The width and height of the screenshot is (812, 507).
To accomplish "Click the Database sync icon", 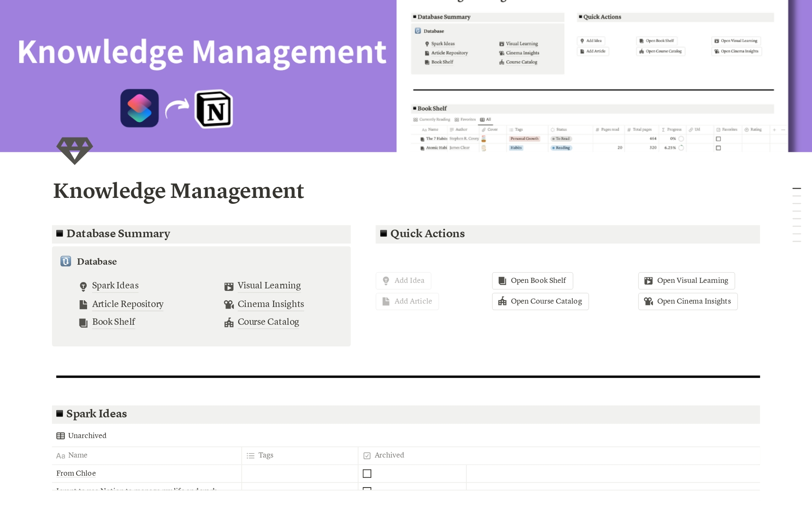I will [x=66, y=261].
